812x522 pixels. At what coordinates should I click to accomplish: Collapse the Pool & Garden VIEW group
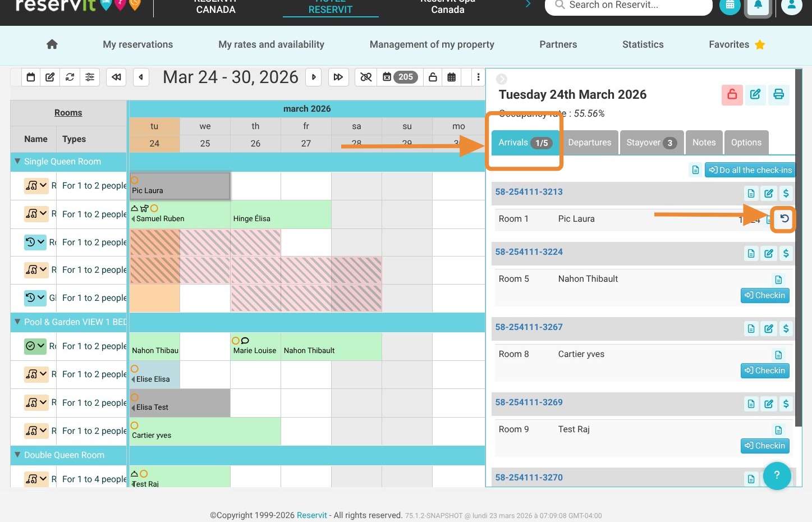(x=17, y=322)
